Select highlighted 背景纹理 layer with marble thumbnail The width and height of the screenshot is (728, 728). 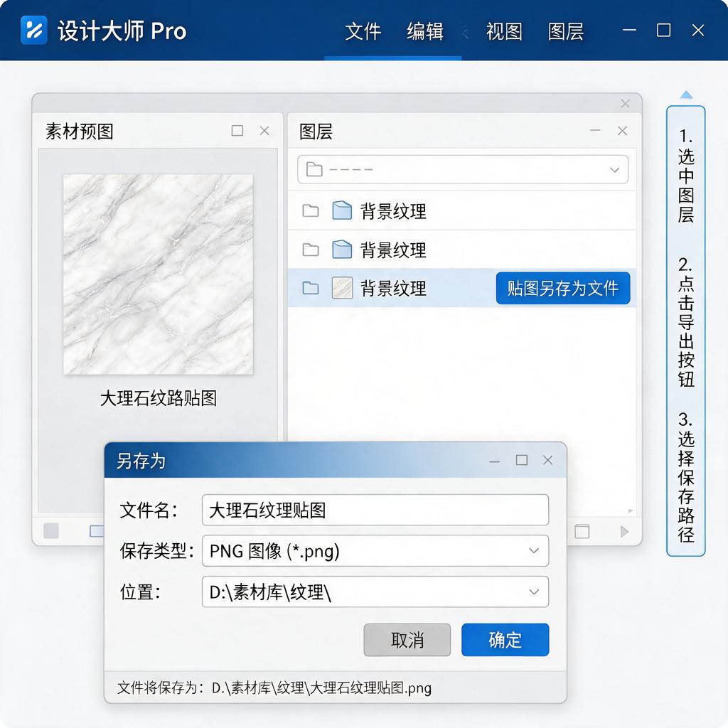[x=462, y=288]
